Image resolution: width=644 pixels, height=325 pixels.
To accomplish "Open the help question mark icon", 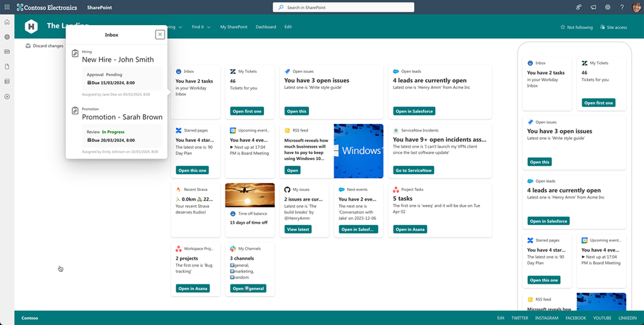I will 622,7.
